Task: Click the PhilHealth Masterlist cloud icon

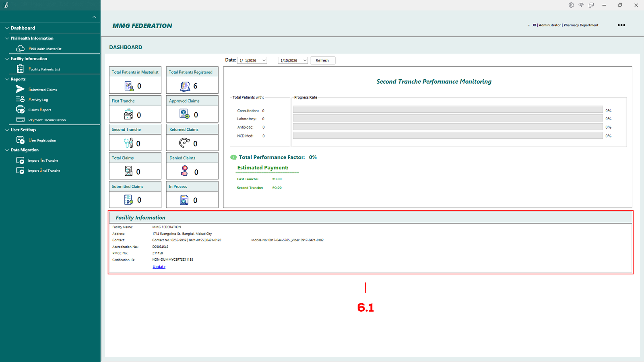Action: 20,49
